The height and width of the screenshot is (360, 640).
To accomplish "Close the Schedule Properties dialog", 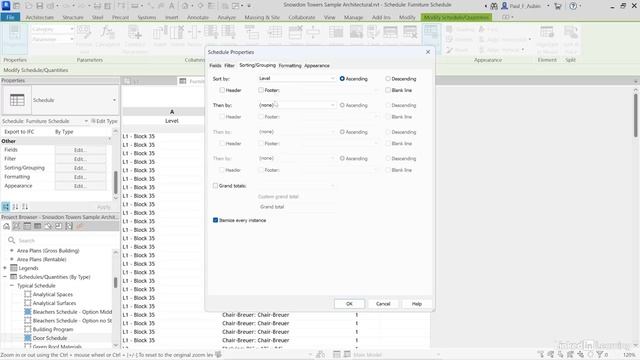I will pos(428,52).
